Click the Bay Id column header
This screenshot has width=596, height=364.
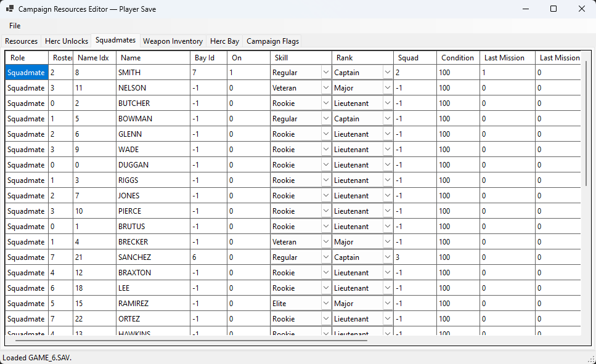[208, 58]
